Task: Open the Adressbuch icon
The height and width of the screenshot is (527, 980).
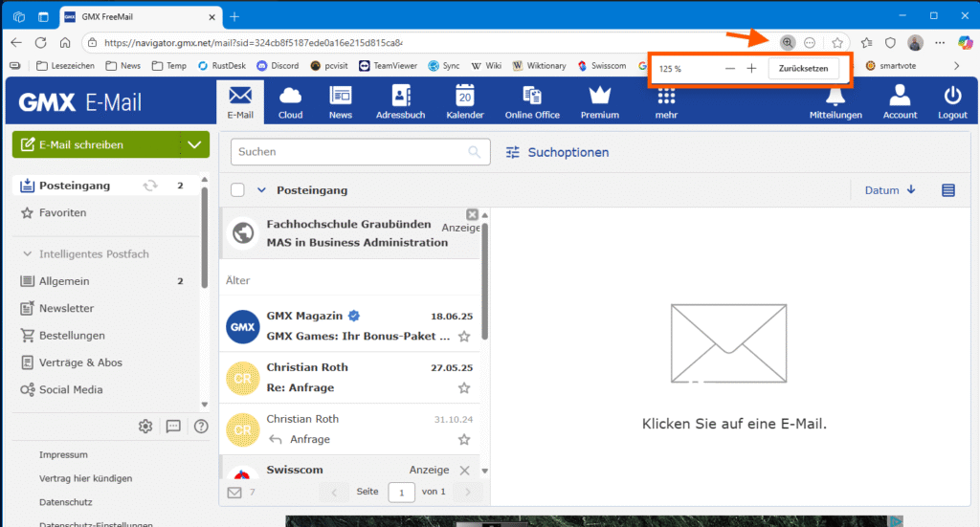Action: click(x=401, y=96)
